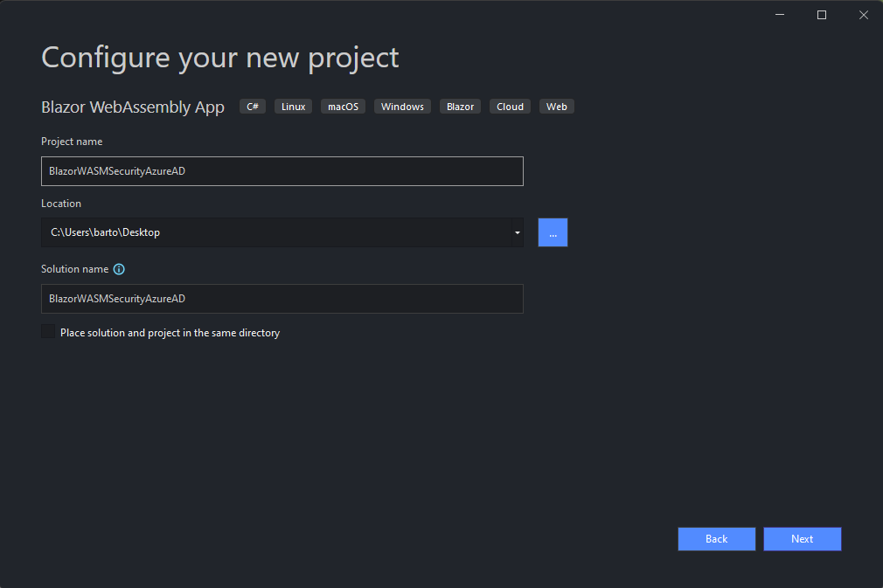Select the C# tag
This screenshot has width=883, height=588.
[253, 107]
